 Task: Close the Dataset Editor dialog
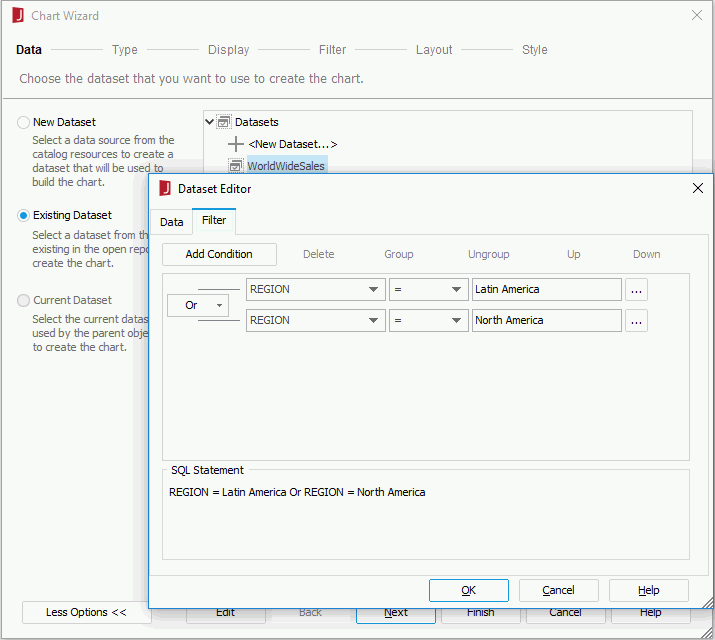[698, 188]
